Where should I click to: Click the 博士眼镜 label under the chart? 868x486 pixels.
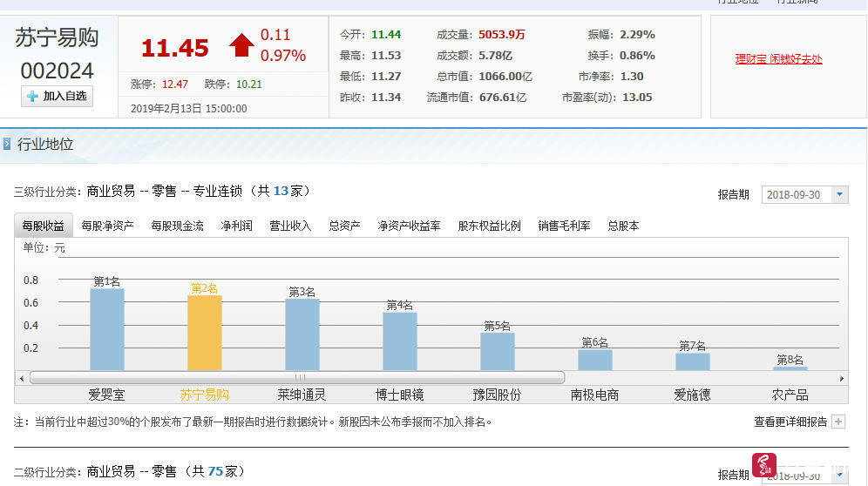(400, 395)
